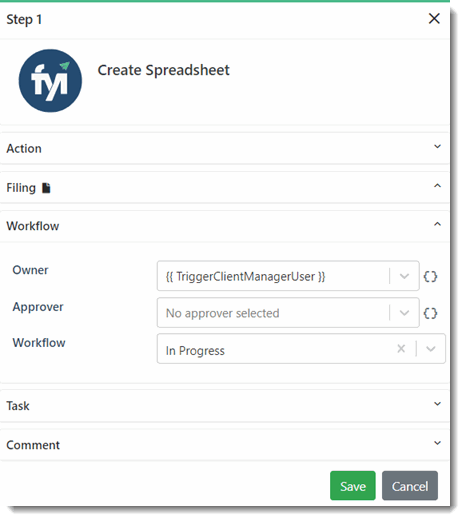Clear the In Progress workflow value

tap(401, 349)
